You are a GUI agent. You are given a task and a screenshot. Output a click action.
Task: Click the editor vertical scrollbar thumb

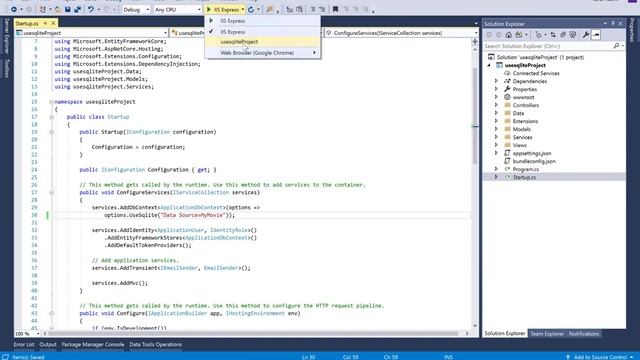click(475, 115)
